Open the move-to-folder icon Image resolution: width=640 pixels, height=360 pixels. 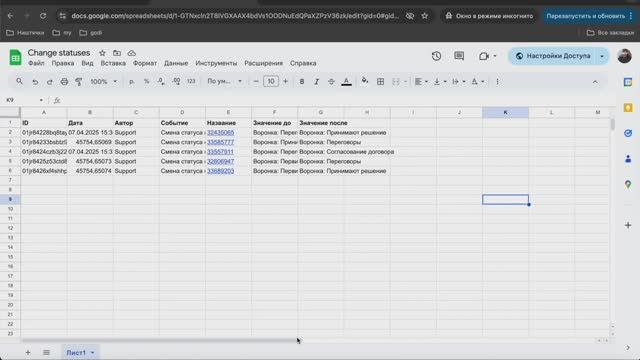(117, 53)
